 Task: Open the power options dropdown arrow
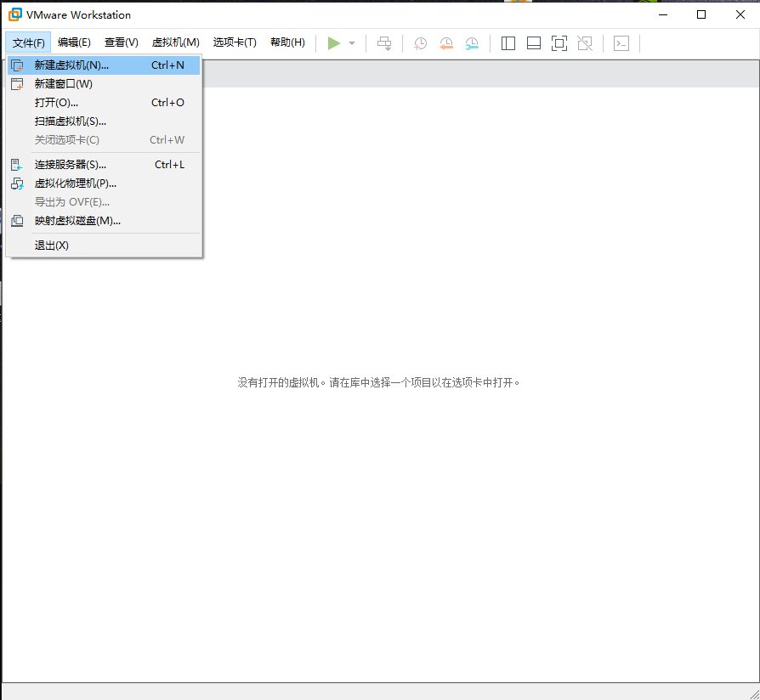click(x=352, y=43)
